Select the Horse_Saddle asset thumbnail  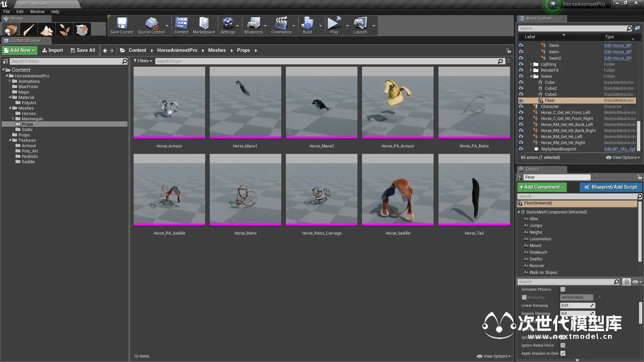[397, 189]
